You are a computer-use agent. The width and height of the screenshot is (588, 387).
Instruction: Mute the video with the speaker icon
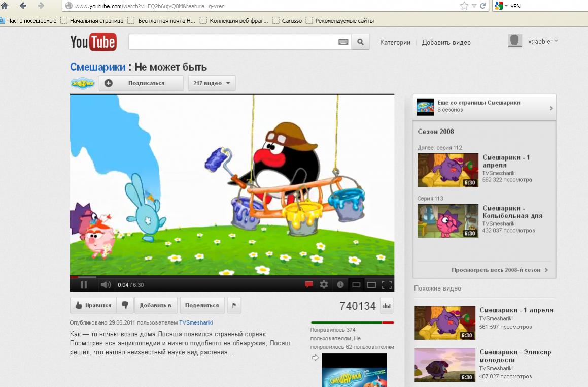[106, 285]
